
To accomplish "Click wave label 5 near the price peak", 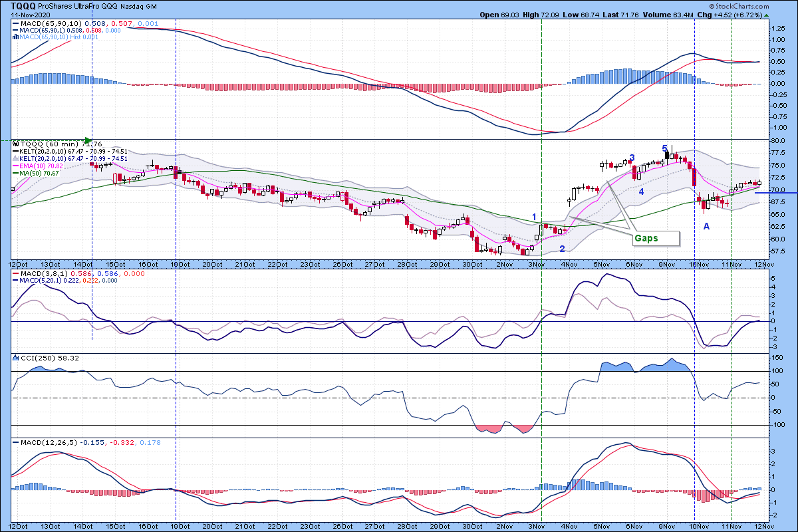I will click(x=664, y=148).
